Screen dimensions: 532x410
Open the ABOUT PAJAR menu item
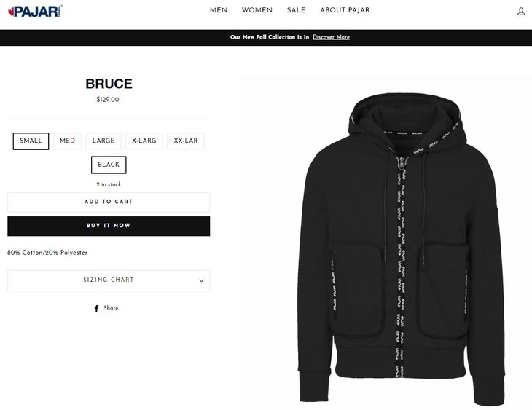(x=345, y=10)
